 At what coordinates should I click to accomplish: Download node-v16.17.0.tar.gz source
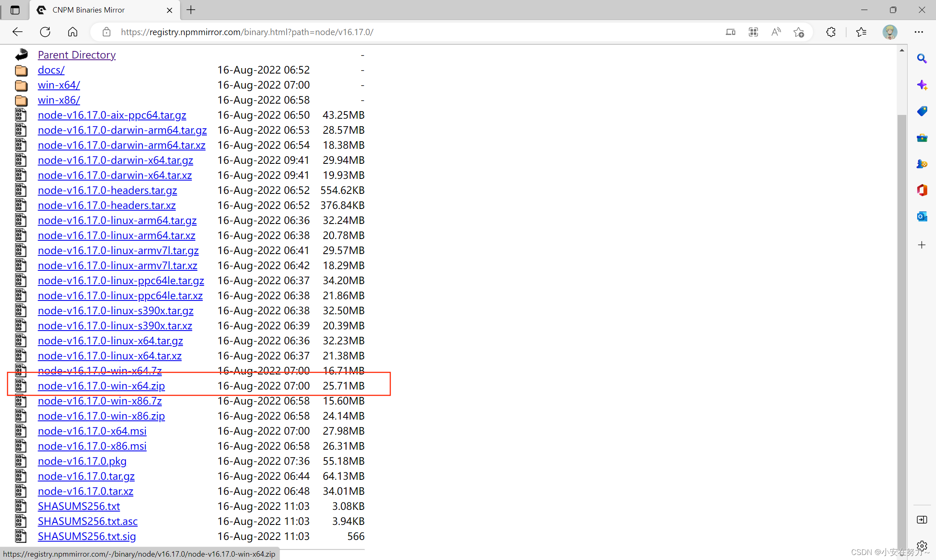(86, 476)
